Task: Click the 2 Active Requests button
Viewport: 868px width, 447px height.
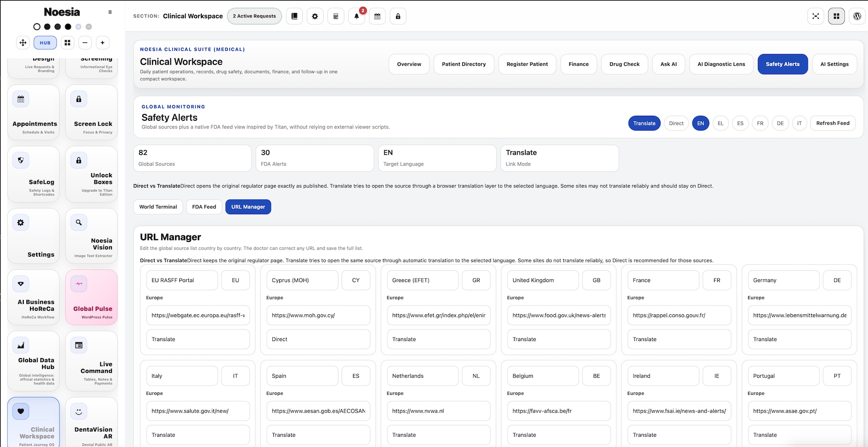Action: click(254, 16)
